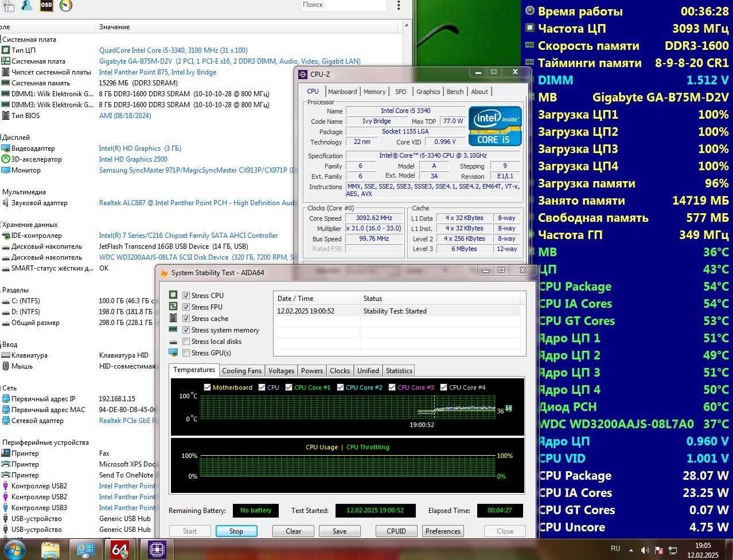This screenshot has height=560, width=733.
Task: Switch to Mainboard tab in CPU-Z
Action: [x=342, y=92]
